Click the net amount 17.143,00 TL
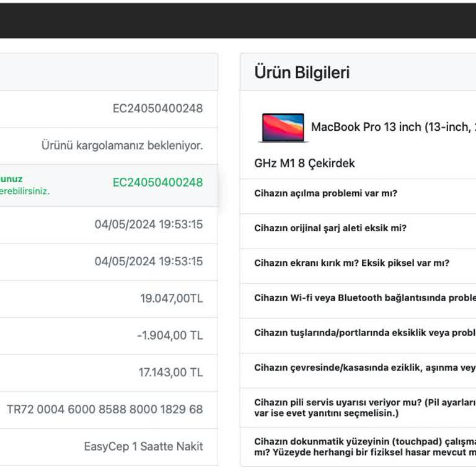The width and height of the screenshot is (476, 476). 170,372
